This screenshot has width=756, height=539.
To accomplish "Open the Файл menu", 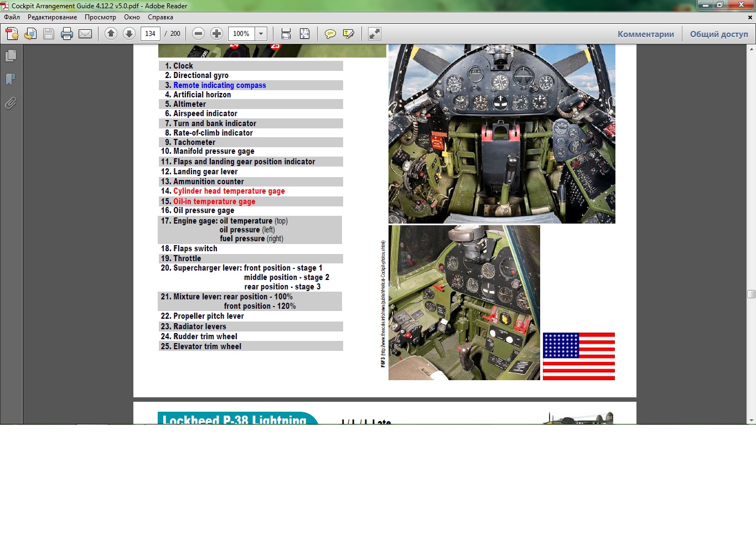I will [x=12, y=17].
